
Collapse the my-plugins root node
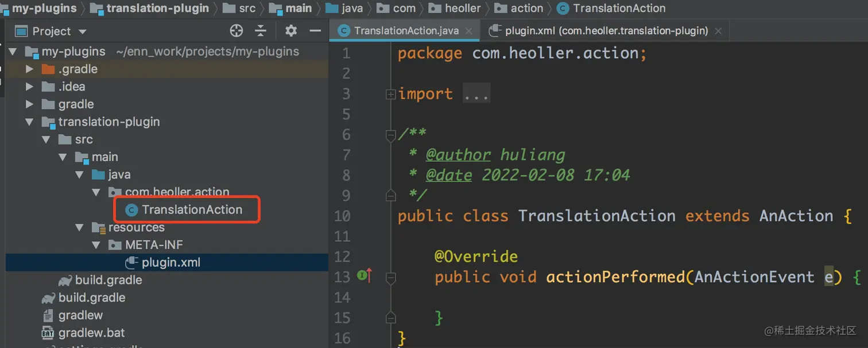point(13,52)
